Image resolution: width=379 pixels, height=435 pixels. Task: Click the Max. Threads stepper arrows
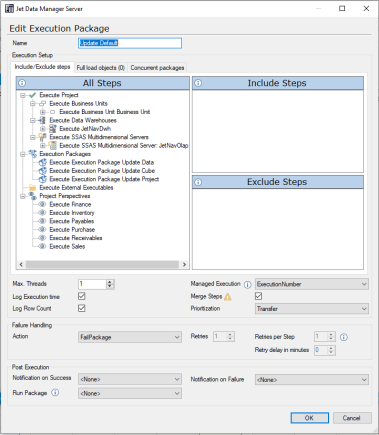(x=110, y=284)
